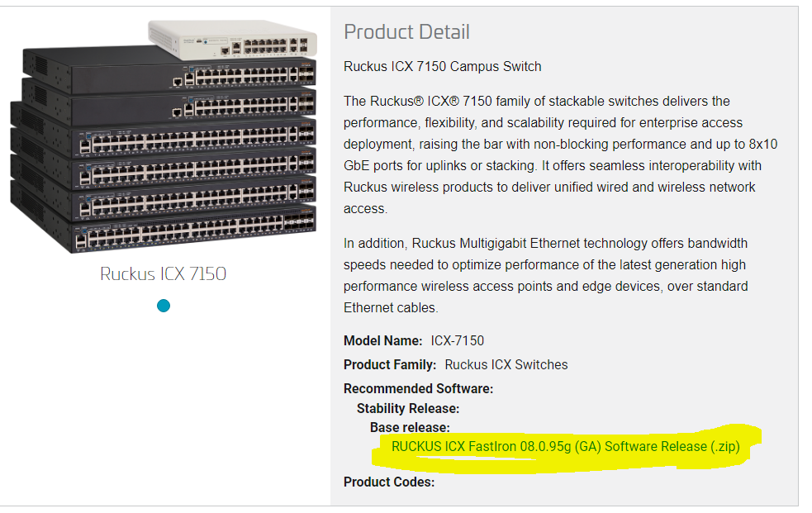812x513 pixels.
Task: Click the Product Codes label
Action: pos(389,482)
